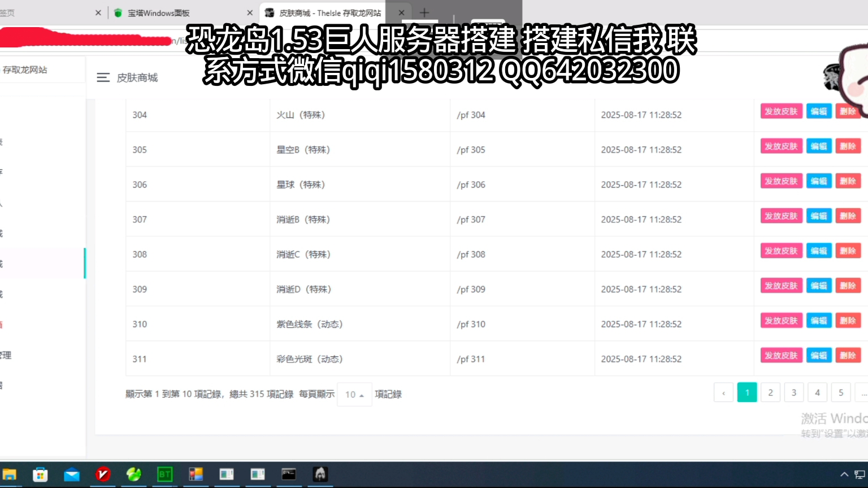The image size is (868, 488).
Task: Open the green leaf browser taskbar icon
Action: [134, 474]
